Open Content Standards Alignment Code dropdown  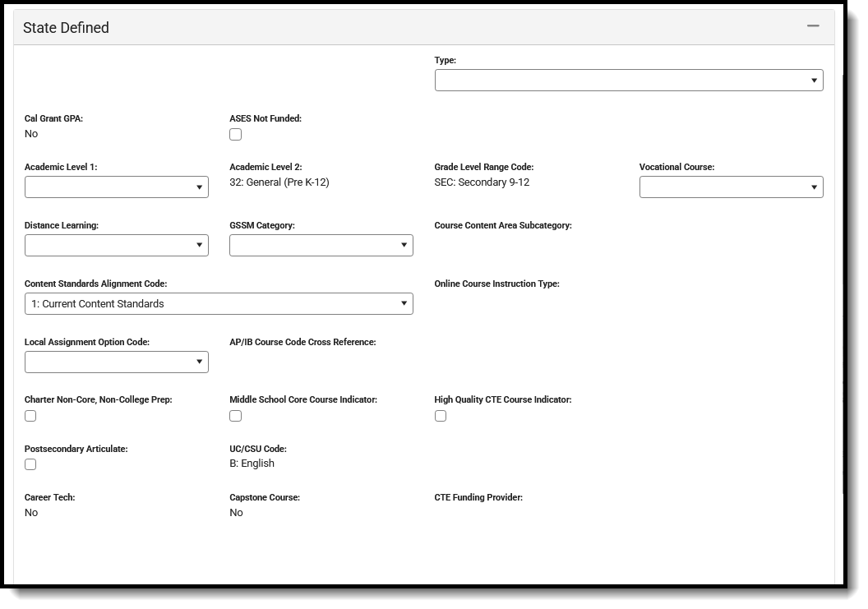point(219,304)
